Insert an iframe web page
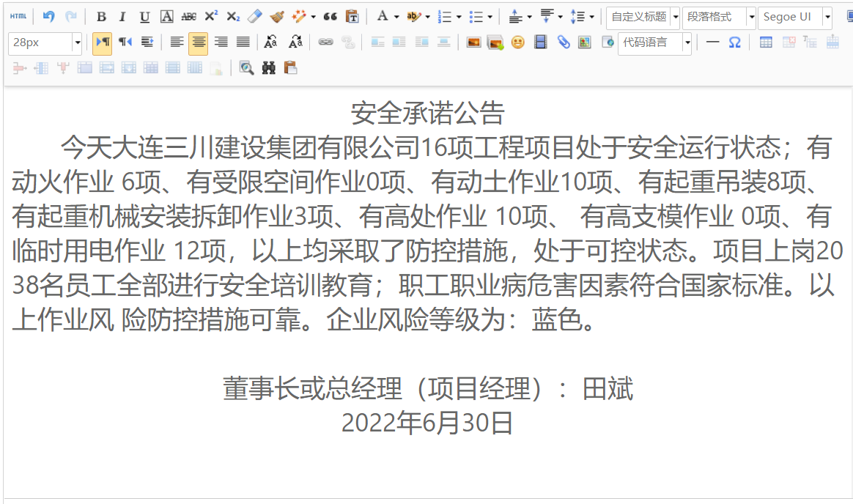 coord(608,42)
